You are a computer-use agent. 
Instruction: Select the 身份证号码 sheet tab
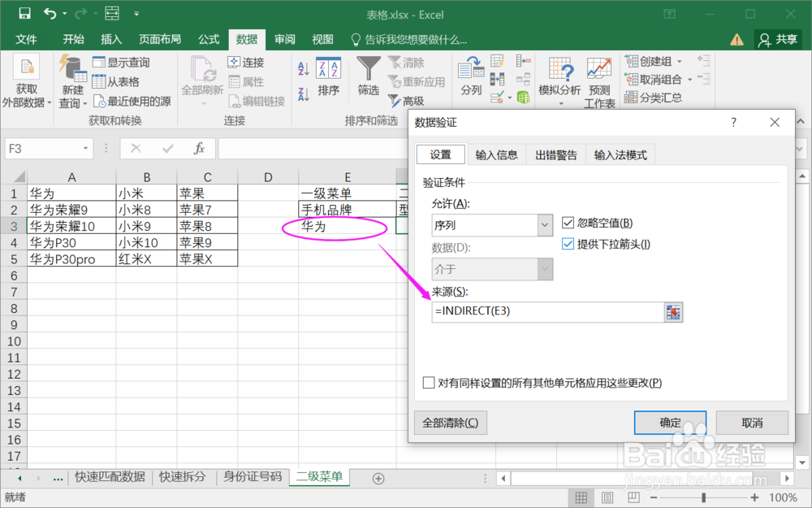pyautogui.click(x=253, y=476)
